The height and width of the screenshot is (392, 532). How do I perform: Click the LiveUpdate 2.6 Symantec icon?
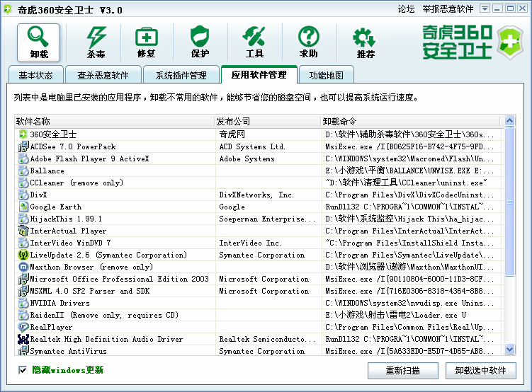pyautogui.click(x=23, y=255)
